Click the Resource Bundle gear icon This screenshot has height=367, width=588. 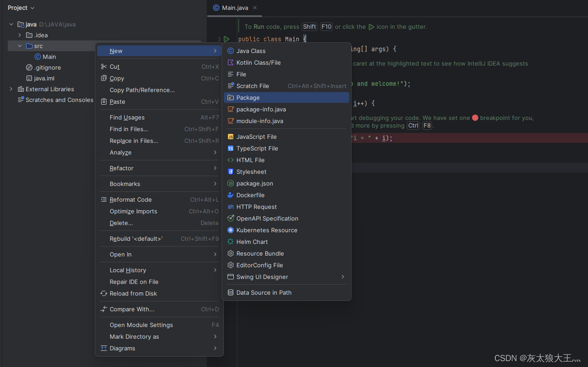point(231,253)
